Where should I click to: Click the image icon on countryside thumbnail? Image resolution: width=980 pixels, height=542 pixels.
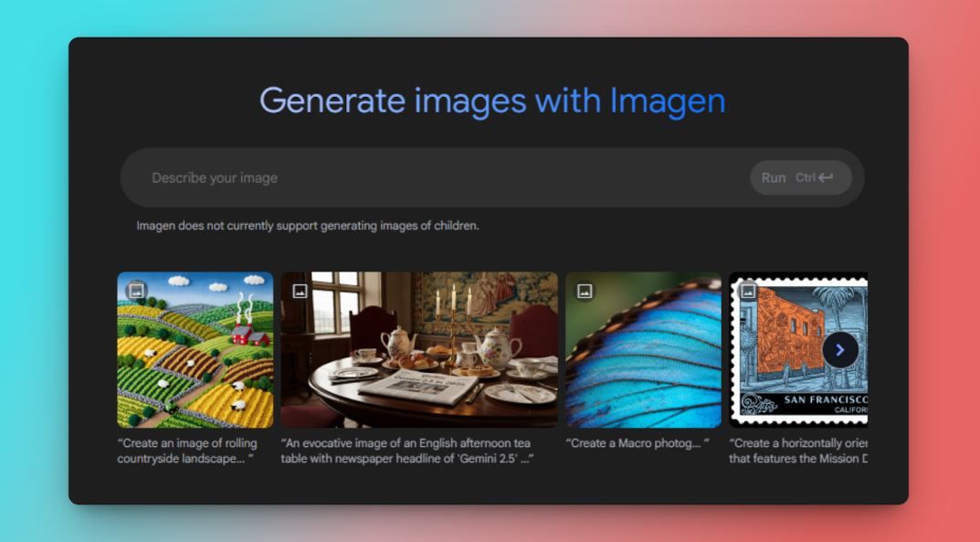pyautogui.click(x=136, y=291)
